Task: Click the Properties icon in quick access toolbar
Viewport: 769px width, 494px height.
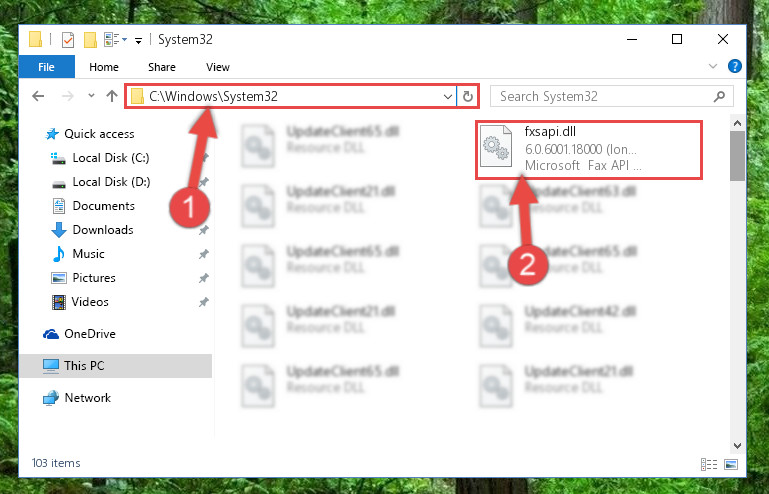Action: (68, 40)
